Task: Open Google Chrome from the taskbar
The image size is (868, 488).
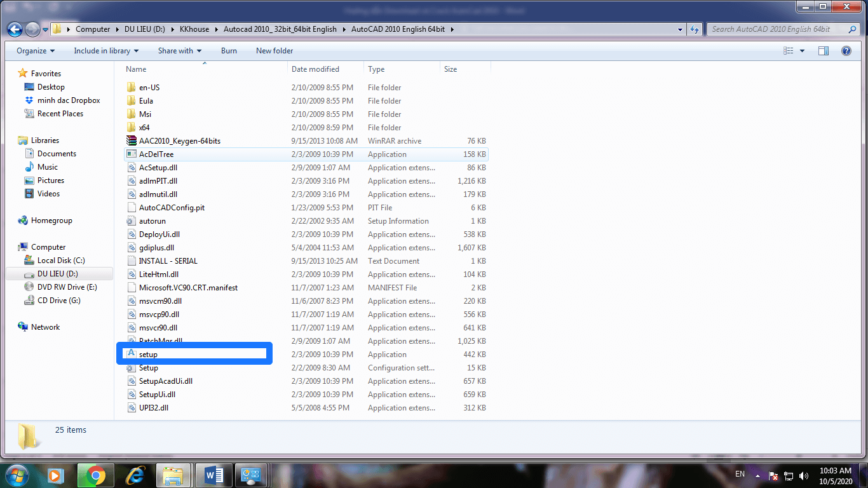Action: coord(96,475)
